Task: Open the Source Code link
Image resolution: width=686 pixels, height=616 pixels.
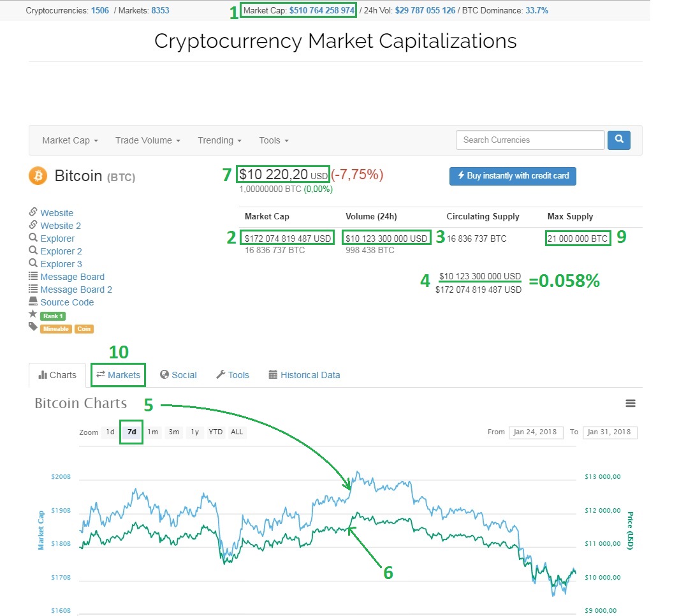Action: pyautogui.click(x=67, y=302)
